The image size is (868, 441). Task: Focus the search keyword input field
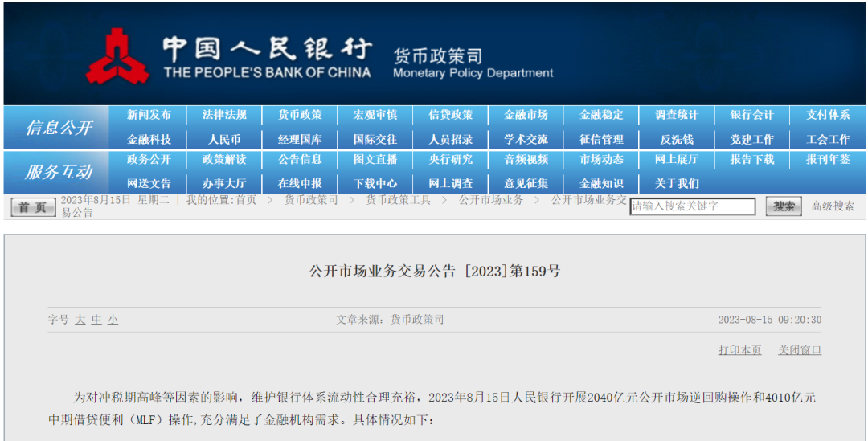pyautogui.click(x=692, y=206)
